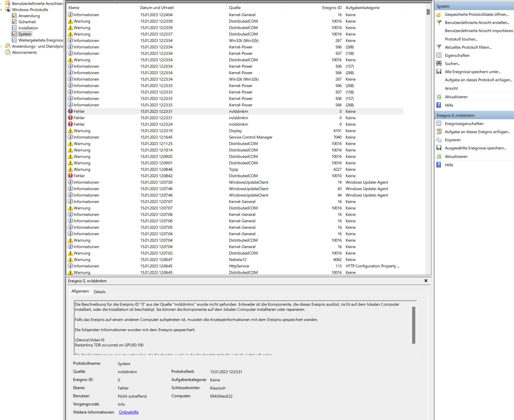Click the description text box scrollbar
The image size is (514, 420).
414,325
